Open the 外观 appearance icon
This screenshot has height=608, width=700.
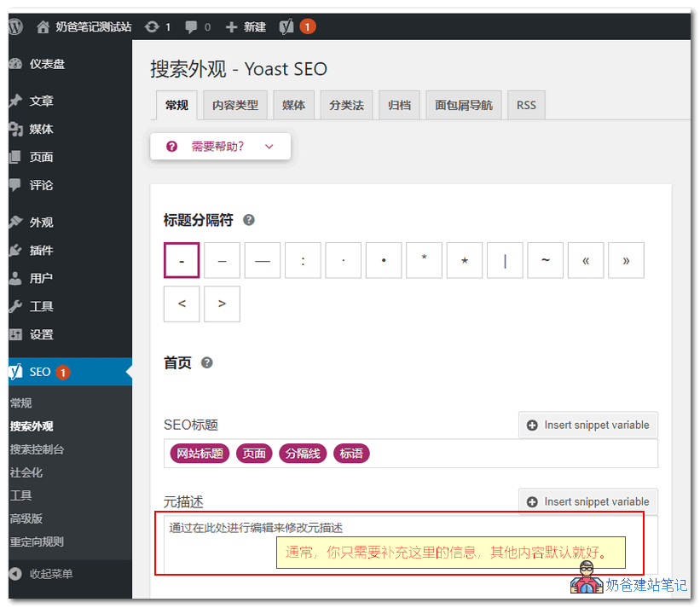tap(14, 222)
